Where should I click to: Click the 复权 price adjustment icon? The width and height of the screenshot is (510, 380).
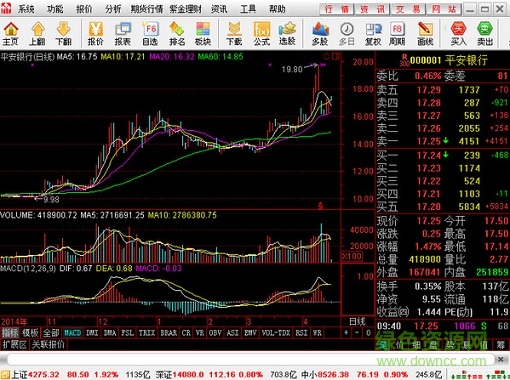tap(373, 34)
